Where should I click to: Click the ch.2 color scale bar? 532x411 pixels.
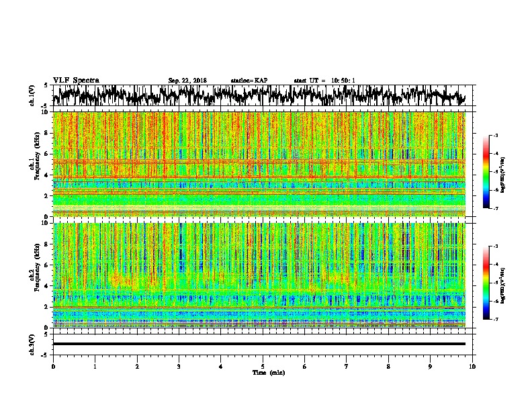coord(486,283)
